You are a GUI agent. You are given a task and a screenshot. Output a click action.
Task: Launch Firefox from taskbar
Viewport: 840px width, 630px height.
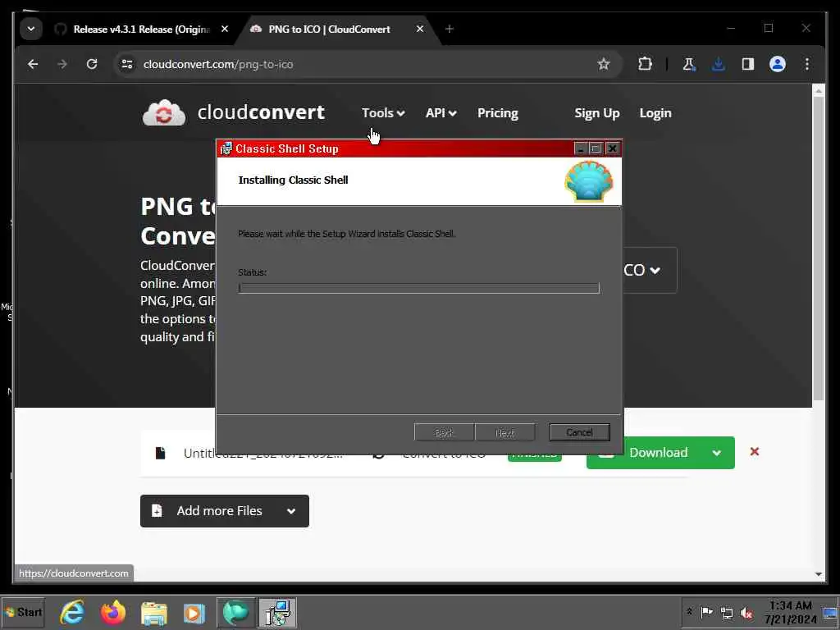tap(113, 612)
